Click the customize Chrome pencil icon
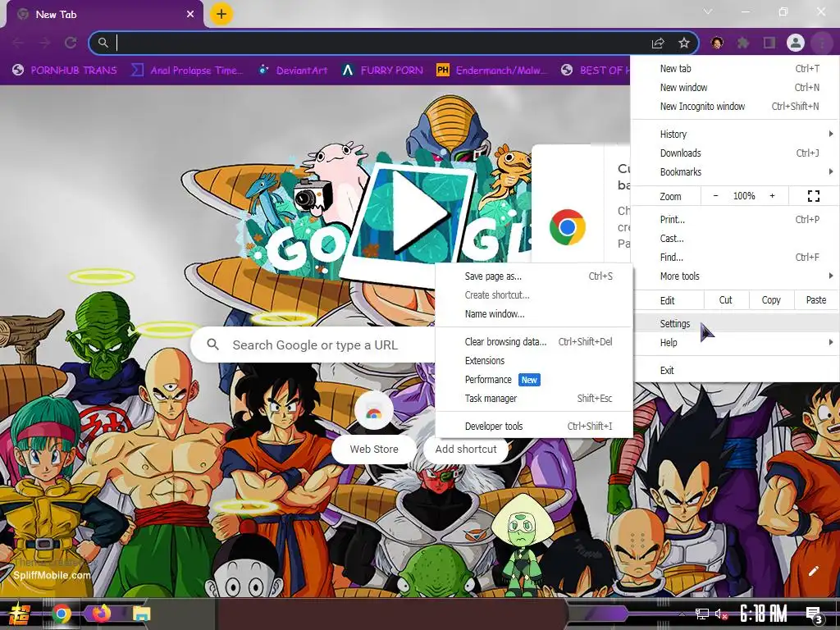 coord(813,571)
